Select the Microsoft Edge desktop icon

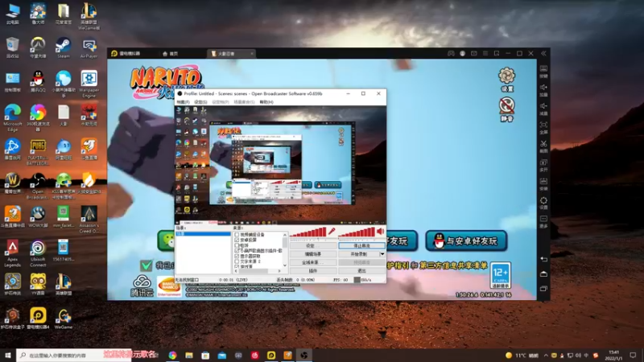click(12, 117)
